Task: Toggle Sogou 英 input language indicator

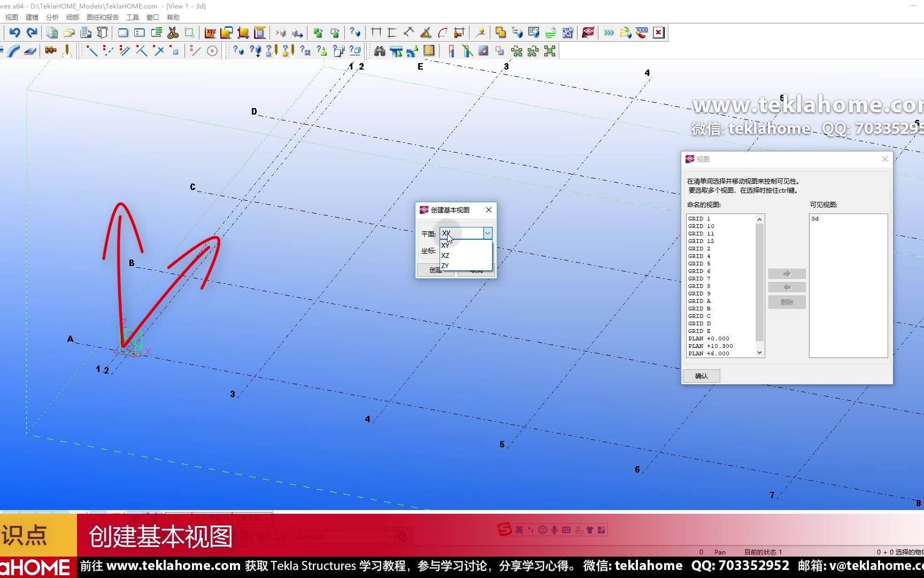Action: tap(519, 530)
